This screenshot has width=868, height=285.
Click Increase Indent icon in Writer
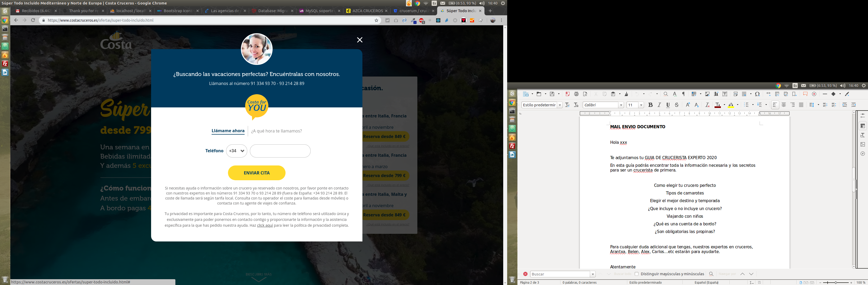845,105
